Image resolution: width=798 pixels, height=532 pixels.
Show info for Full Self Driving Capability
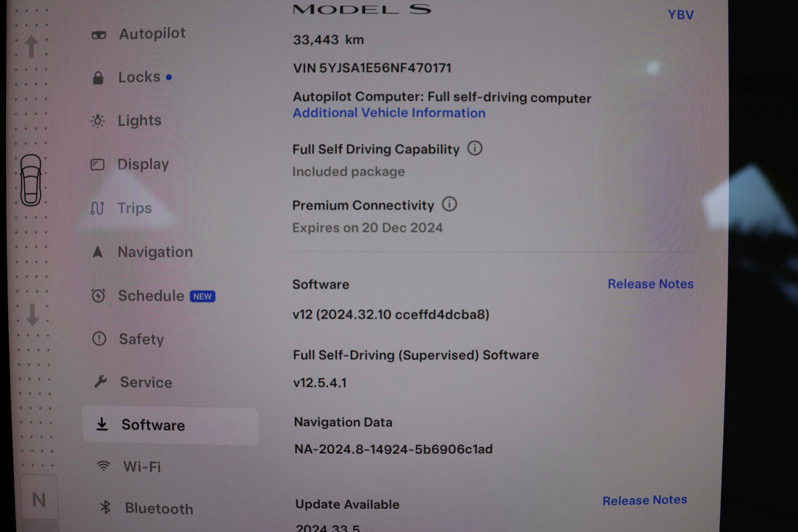coord(475,149)
